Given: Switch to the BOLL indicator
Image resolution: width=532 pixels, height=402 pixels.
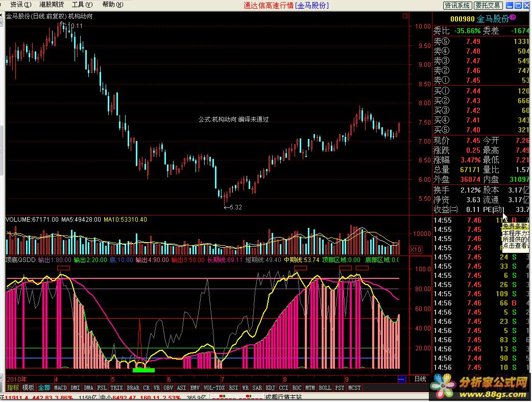Looking at the screenshot, I should pos(325,387).
